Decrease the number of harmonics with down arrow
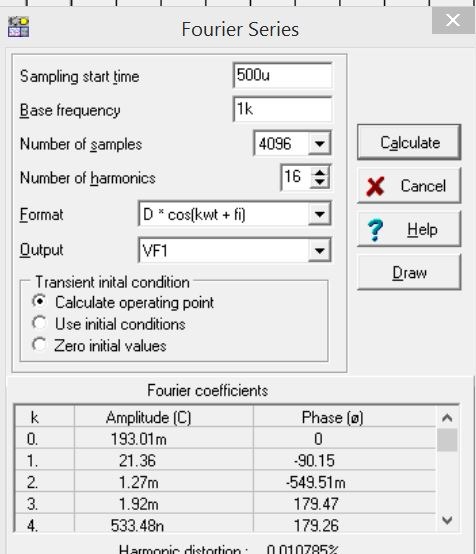Viewport: 476px width, 554px height. tap(320, 182)
